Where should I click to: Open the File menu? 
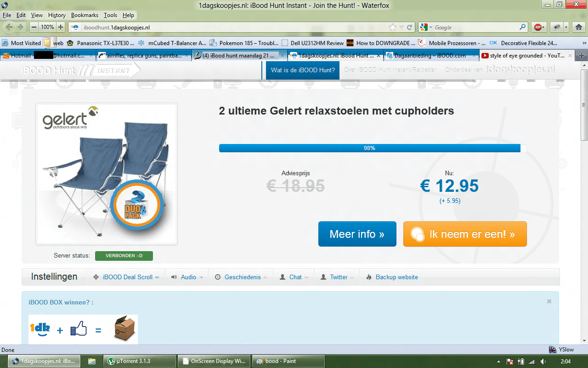tap(7, 15)
